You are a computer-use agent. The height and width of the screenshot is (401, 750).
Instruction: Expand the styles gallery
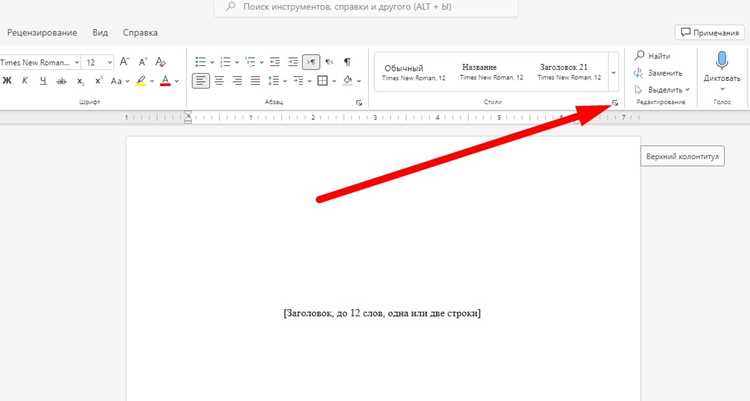pyautogui.click(x=614, y=73)
